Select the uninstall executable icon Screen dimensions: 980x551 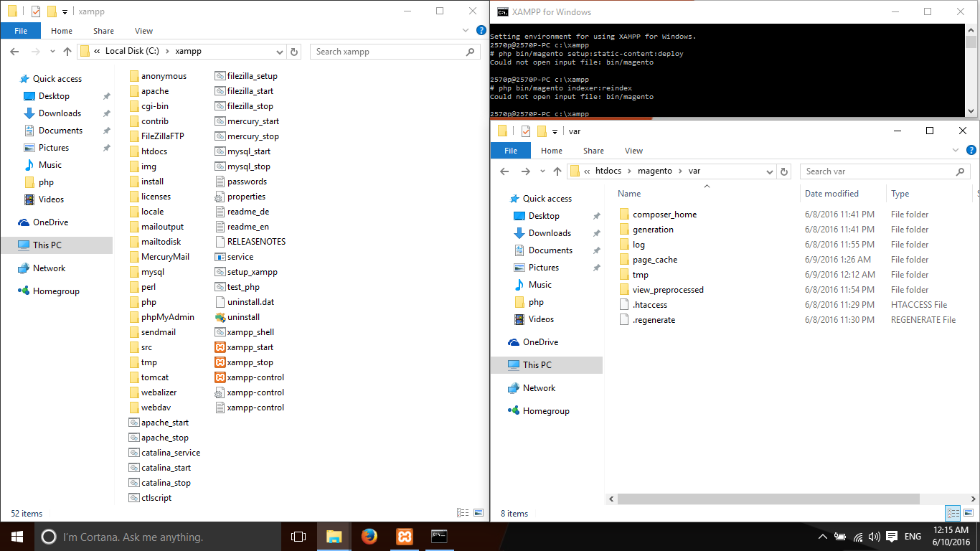click(x=221, y=317)
